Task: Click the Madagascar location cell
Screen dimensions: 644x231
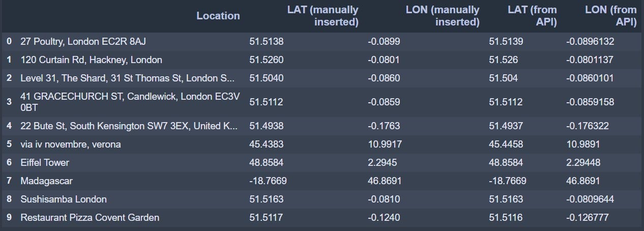Action: 45,181
